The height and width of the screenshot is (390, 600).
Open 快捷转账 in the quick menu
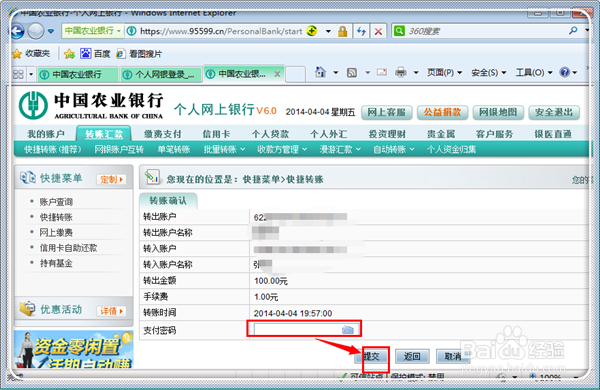point(56,217)
